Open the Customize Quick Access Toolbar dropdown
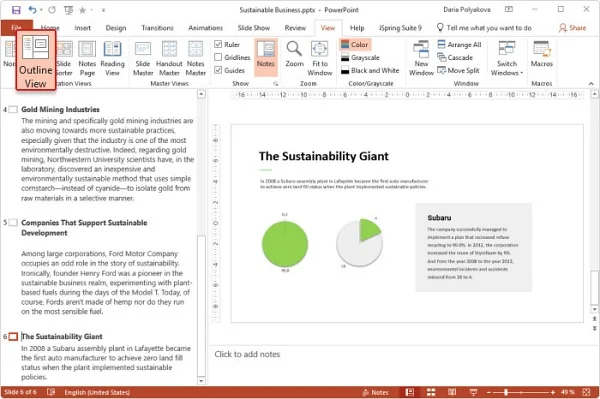This screenshot has width=600, height=399. [103, 10]
